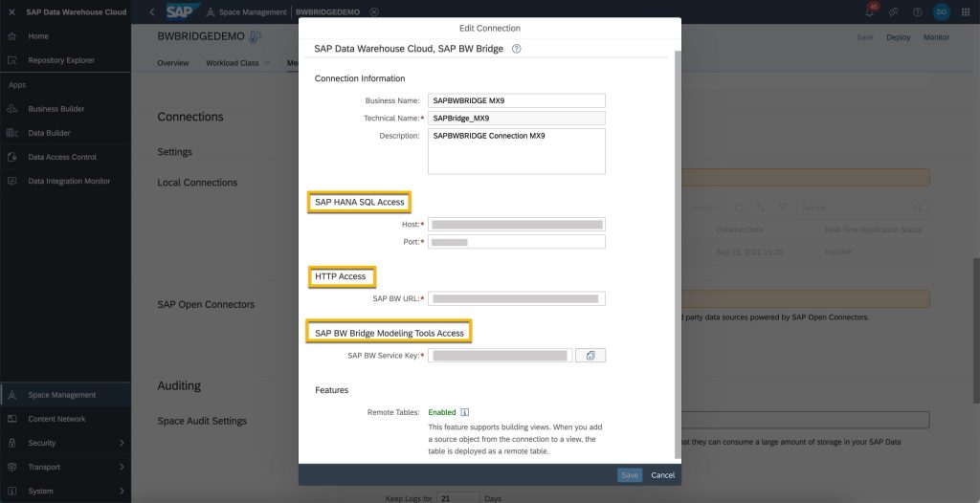This screenshot has height=503, width=980.
Task: Click the BWBRIDGEDEMO space thermometer icon
Action: tap(255, 37)
